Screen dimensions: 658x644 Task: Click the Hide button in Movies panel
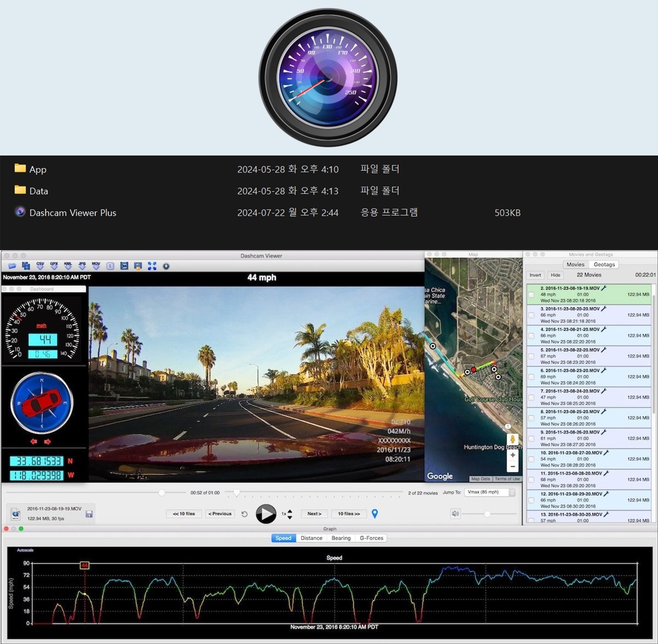click(556, 275)
